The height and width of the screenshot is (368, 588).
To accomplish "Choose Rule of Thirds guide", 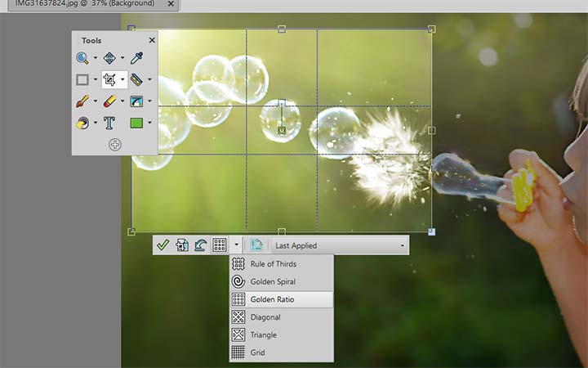I will pos(281,264).
